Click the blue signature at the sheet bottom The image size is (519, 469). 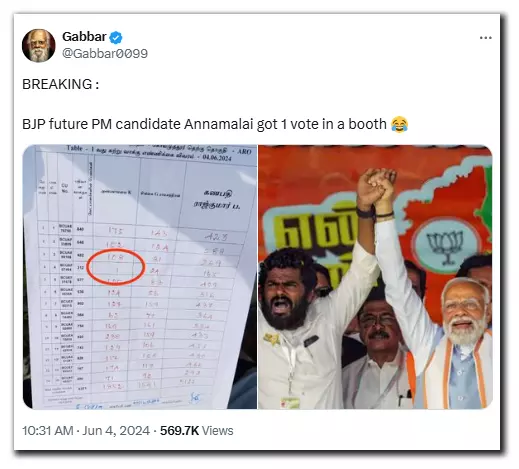tap(194, 397)
